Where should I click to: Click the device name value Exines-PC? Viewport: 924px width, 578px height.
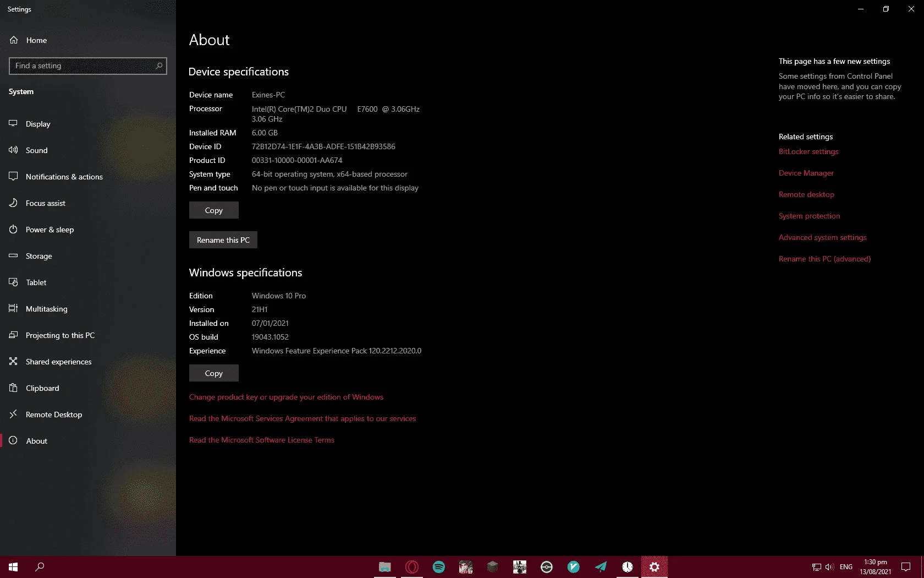[x=268, y=95]
